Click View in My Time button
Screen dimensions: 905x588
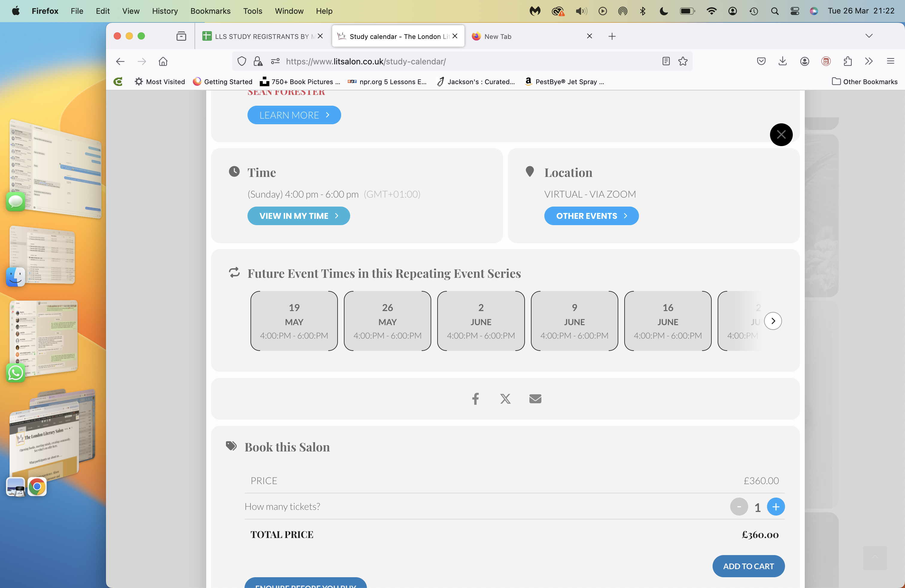click(x=298, y=216)
